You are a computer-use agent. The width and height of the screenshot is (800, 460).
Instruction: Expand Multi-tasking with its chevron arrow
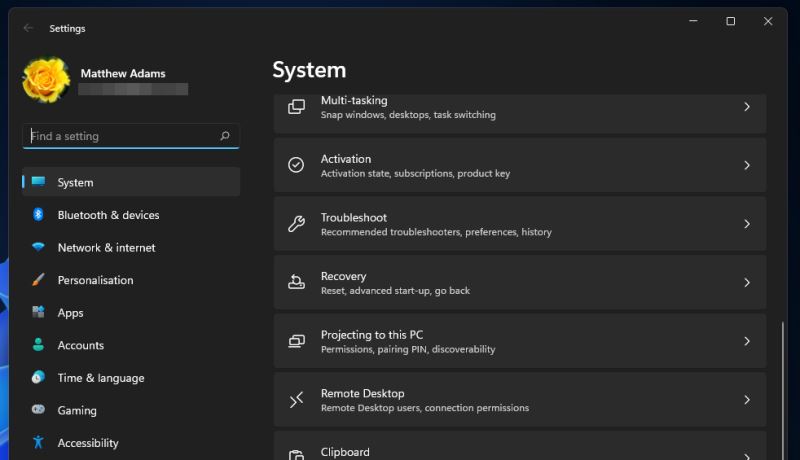(x=746, y=107)
